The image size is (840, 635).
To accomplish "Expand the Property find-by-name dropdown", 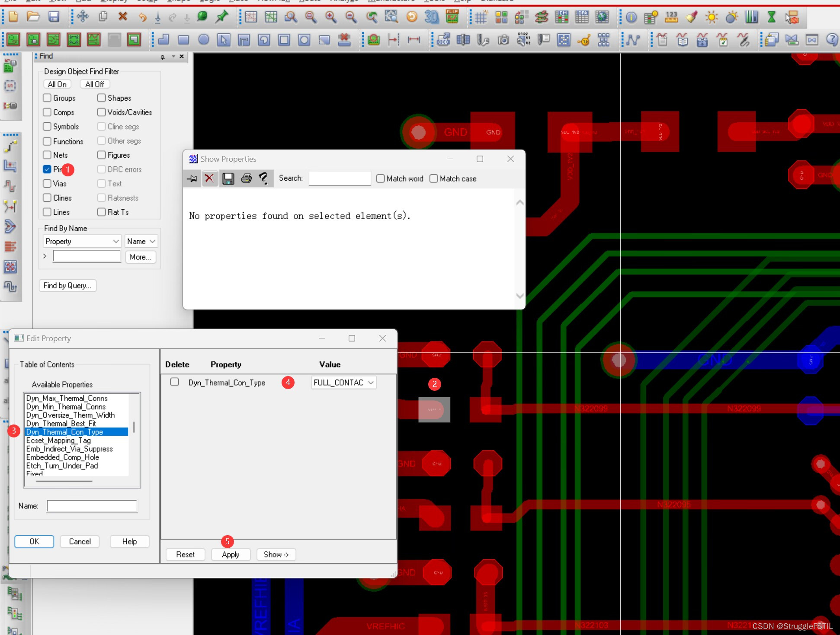I will [115, 241].
